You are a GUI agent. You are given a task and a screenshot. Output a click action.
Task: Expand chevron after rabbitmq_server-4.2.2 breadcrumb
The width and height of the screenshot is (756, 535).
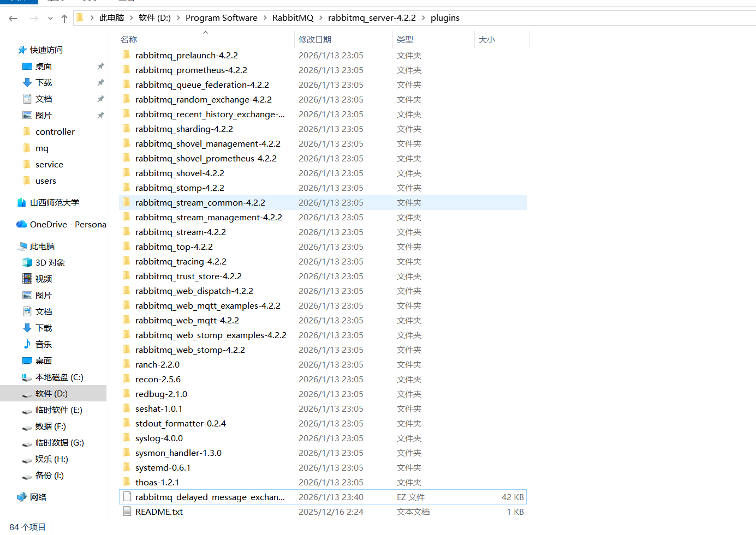click(x=424, y=18)
